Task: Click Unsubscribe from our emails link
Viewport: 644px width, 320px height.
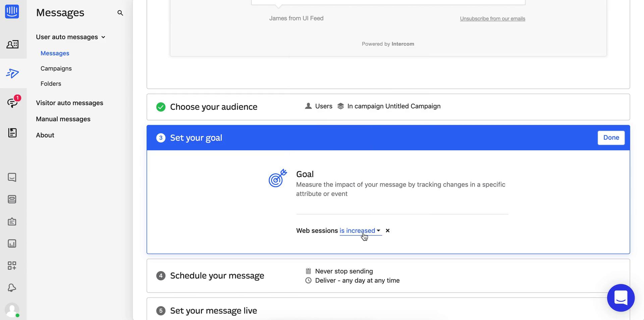Action: [x=492, y=18]
